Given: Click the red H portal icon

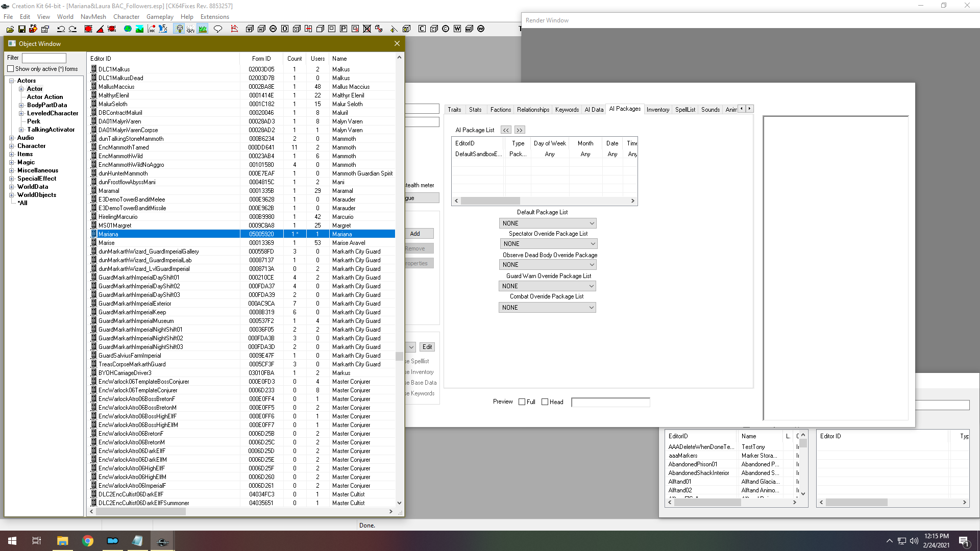Looking at the screenshot, I should (x=308, y=29).
